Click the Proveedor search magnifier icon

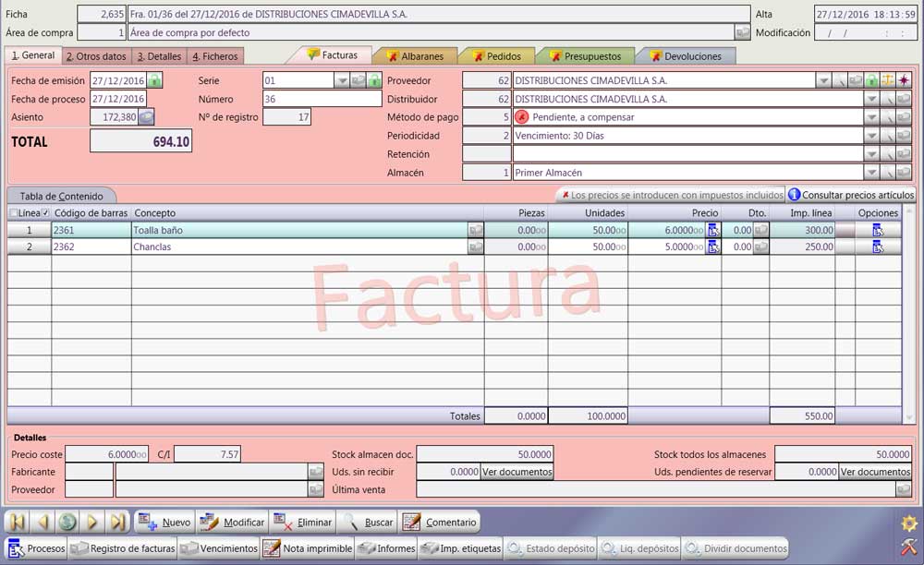[840, 80]
